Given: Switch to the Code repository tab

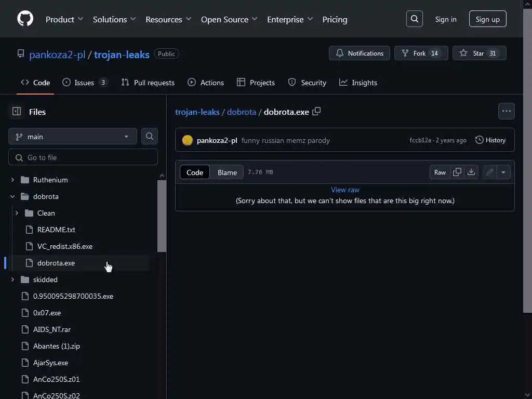Looking at the screenshot, I should [x=35, y=83].
